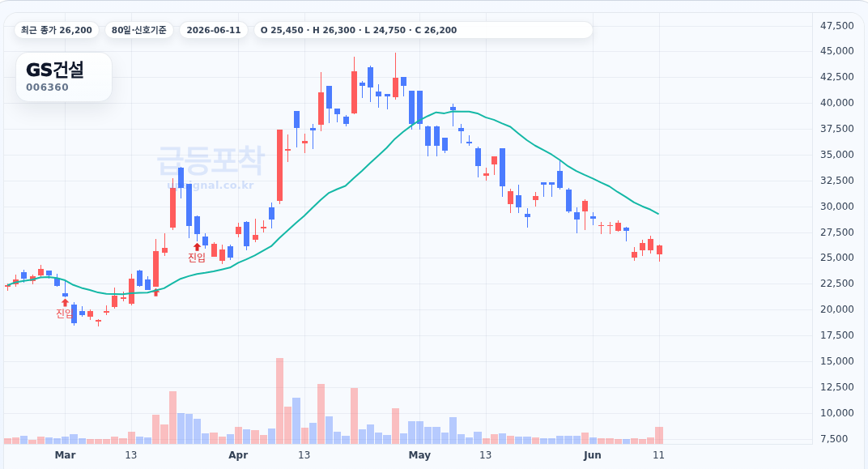Click the May label on the date axis
This screenshot has height=469, width=868.
(419, 455)
